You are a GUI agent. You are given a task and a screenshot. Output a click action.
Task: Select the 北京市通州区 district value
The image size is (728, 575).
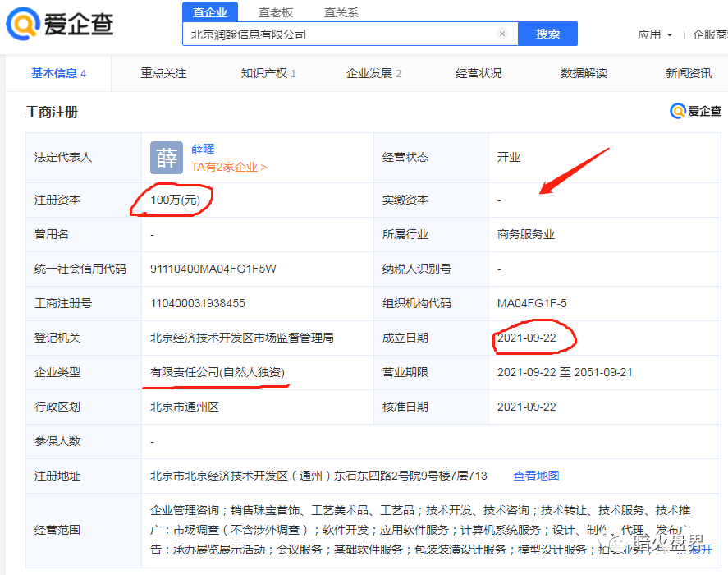click(x=185, y=407)
